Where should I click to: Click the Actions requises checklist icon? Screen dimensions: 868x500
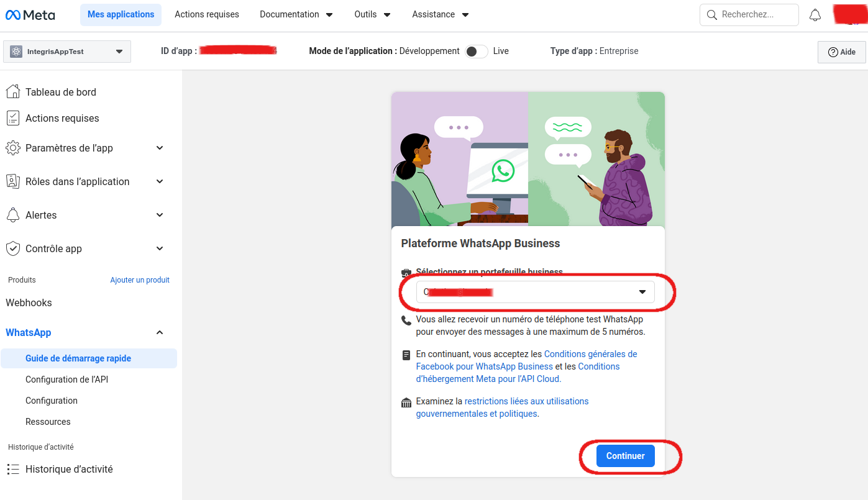pyautogui.click(x=12, y=118)
